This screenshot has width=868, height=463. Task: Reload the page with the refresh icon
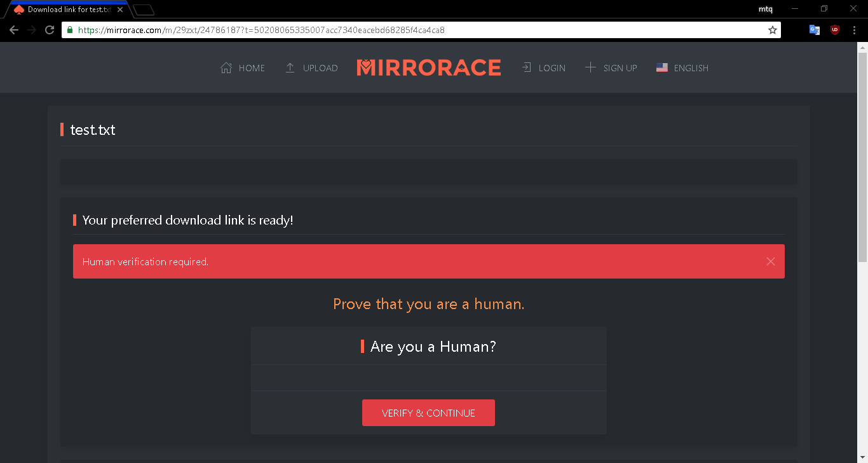tap(50, 30)
